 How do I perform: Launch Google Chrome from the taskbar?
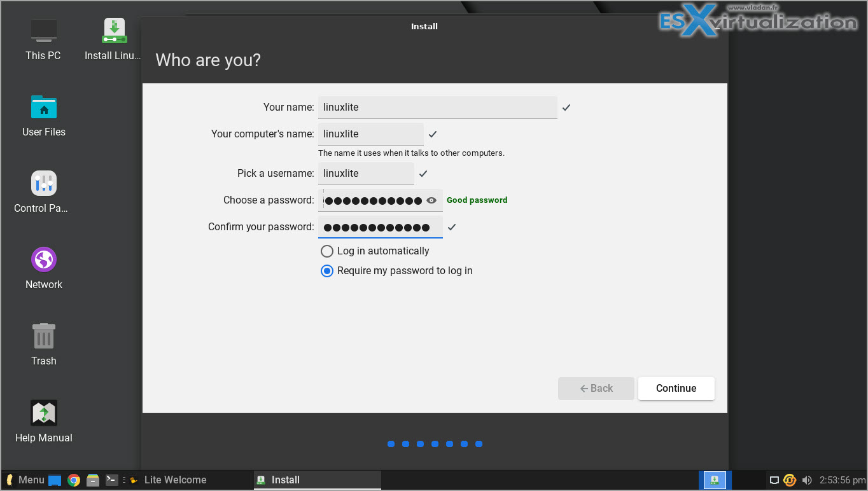(74, 480)
